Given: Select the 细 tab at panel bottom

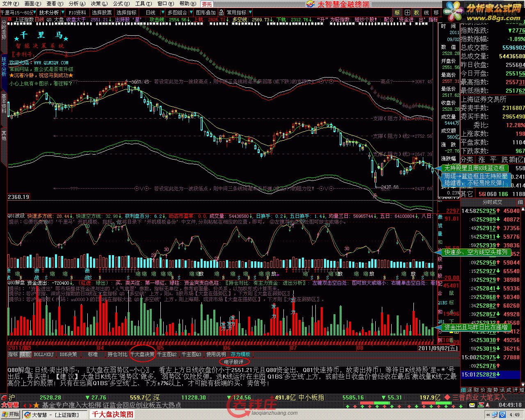Looking at the screenshot, I should tap(463, 390).
